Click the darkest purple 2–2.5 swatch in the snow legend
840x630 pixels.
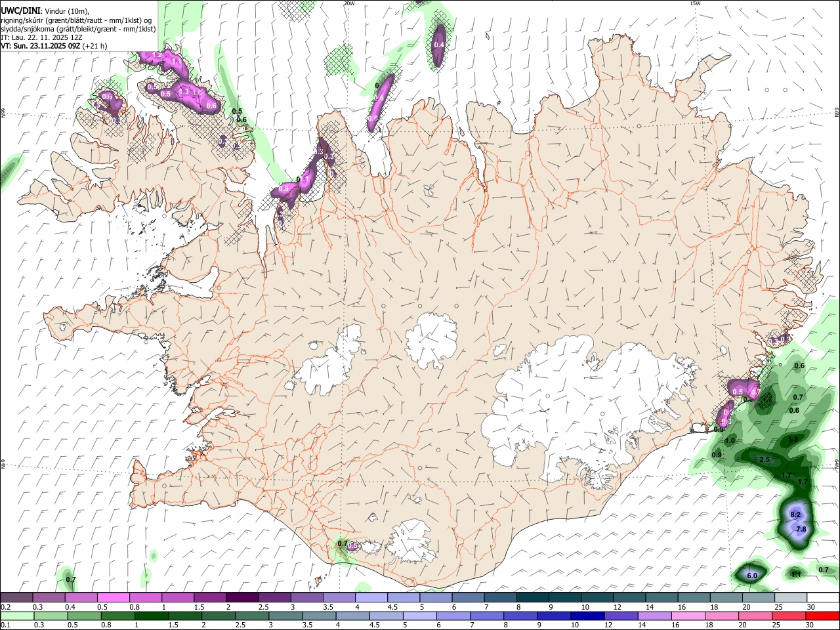(x=241, y=598)
